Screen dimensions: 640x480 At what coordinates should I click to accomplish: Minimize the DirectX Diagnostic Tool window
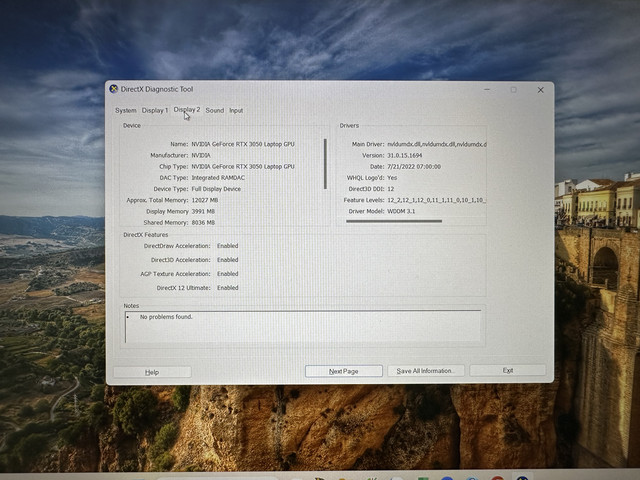tap(487, 89)
